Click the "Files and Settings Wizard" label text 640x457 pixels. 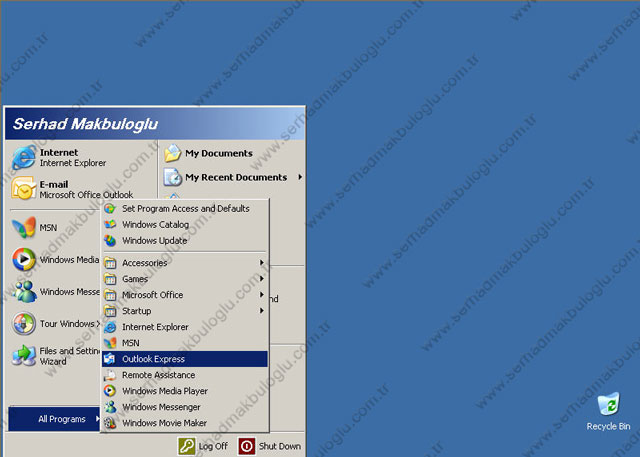[x=69, y=356]
